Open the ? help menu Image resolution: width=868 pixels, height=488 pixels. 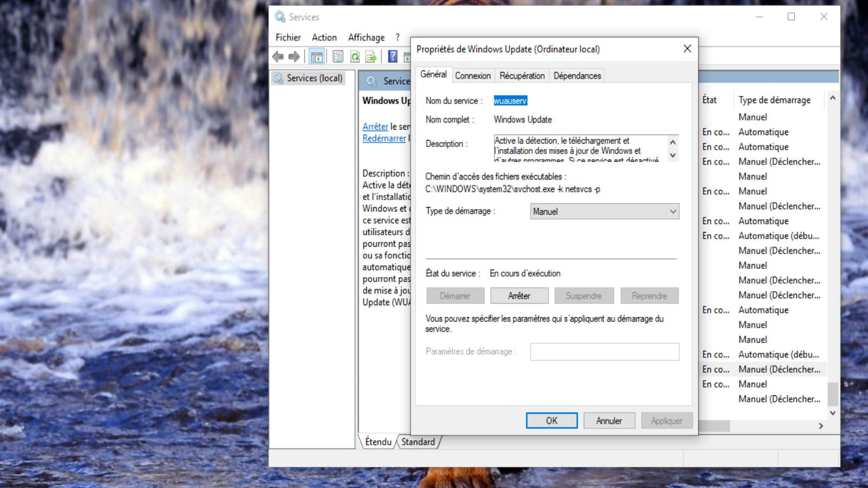(398, 37)
